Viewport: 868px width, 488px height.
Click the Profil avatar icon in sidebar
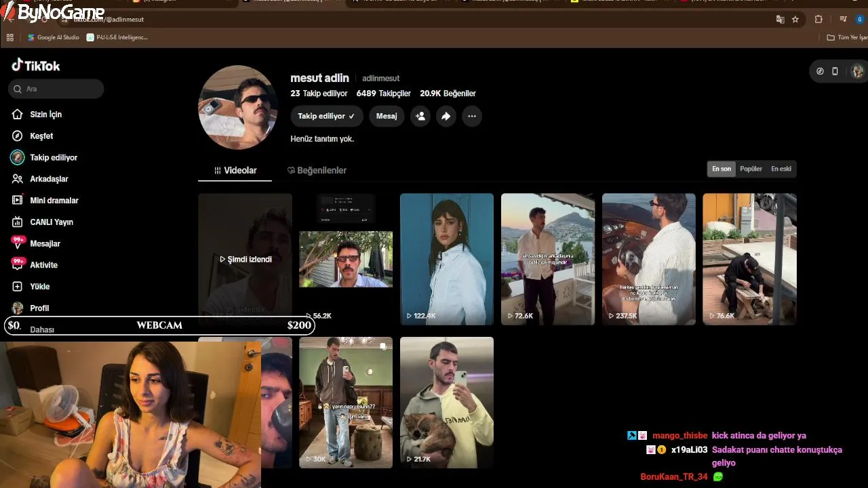coord(18,308)
